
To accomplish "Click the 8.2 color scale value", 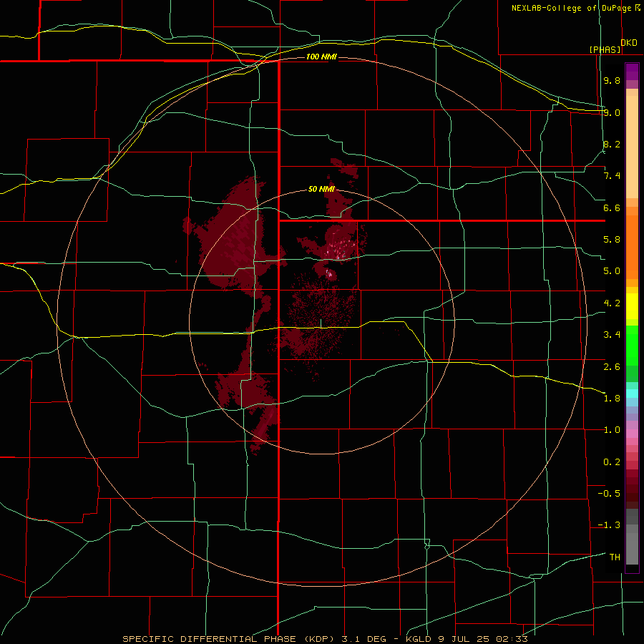I will tap(612, 144).
